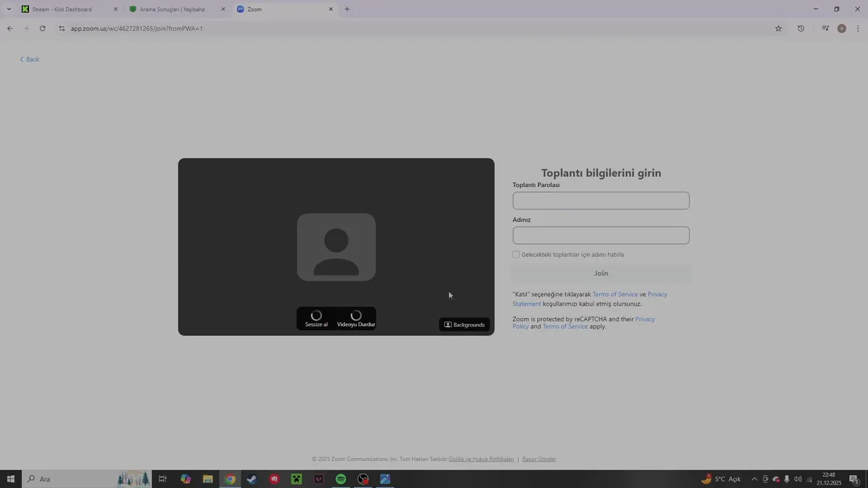Bookmark this page with star icon
This screenshot has height=488, width=868.
click(x=778, y=28)
